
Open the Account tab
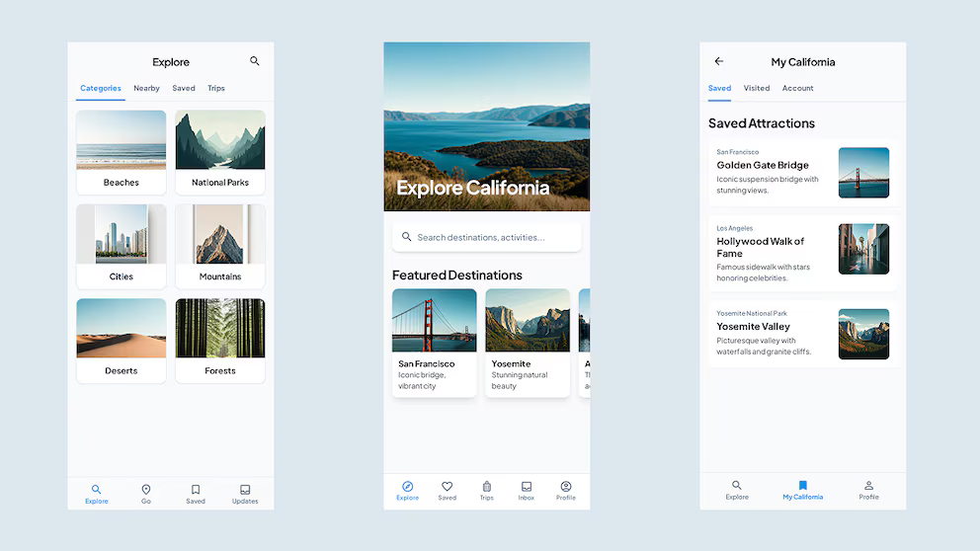tap(797, 89)
